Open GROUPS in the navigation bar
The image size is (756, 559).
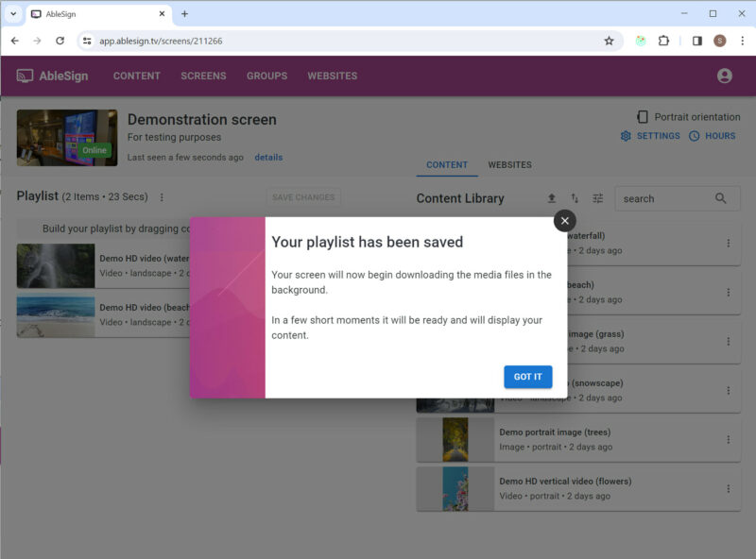click(266, 76)
